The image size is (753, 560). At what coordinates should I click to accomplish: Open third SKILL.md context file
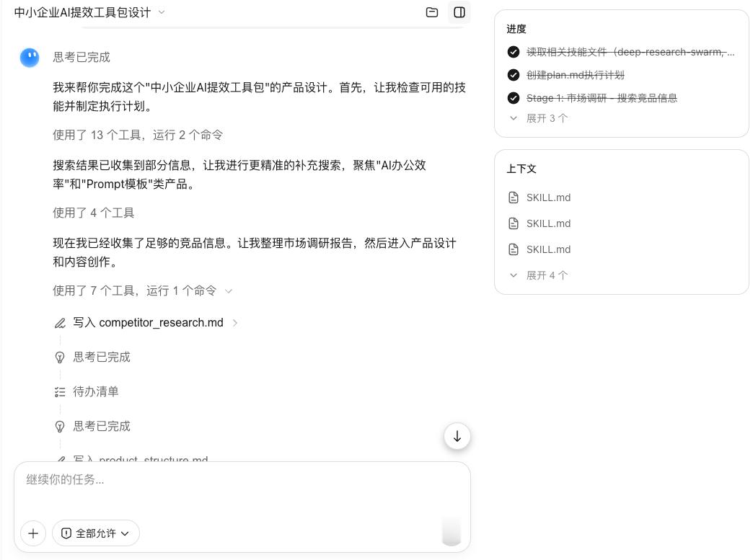[548, 249]
